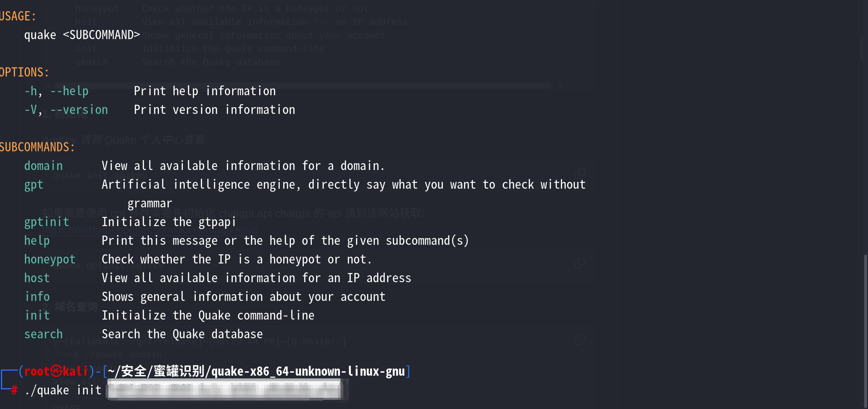Image resolution: width=868 pixels, height=409 pixels.
Task: Click the 'init' subcommand entry
Action: [37, 316]
